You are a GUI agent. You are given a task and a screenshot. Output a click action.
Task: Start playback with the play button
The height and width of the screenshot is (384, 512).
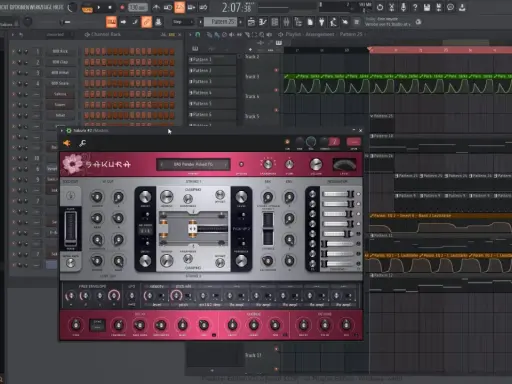(x=99, y=7)
